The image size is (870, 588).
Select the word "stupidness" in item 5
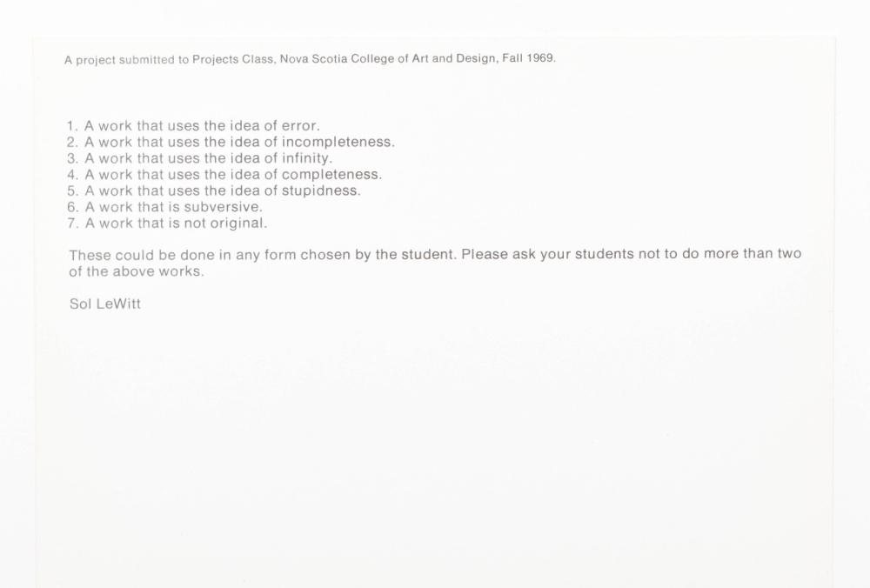pos(320,190)
